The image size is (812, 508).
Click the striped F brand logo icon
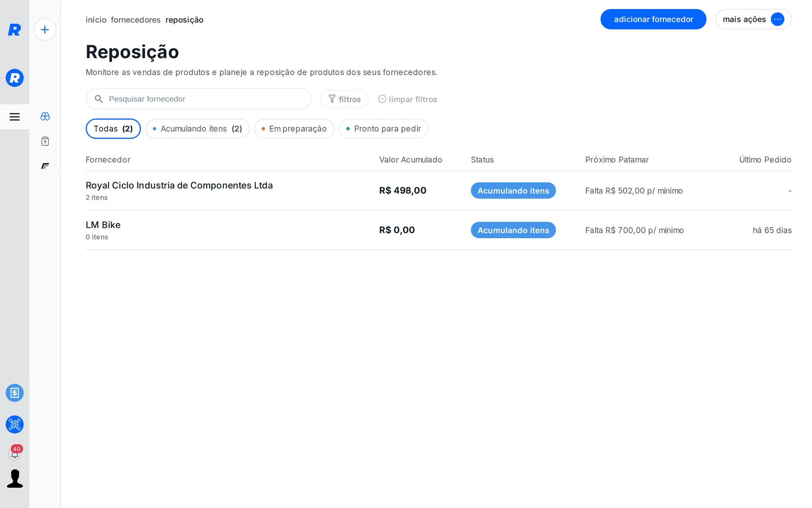point(45,166)
